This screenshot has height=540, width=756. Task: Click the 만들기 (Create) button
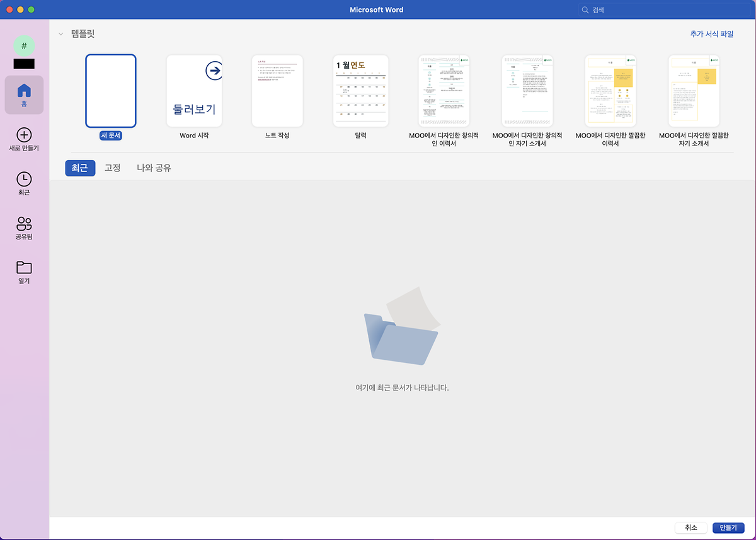point(728,528)
